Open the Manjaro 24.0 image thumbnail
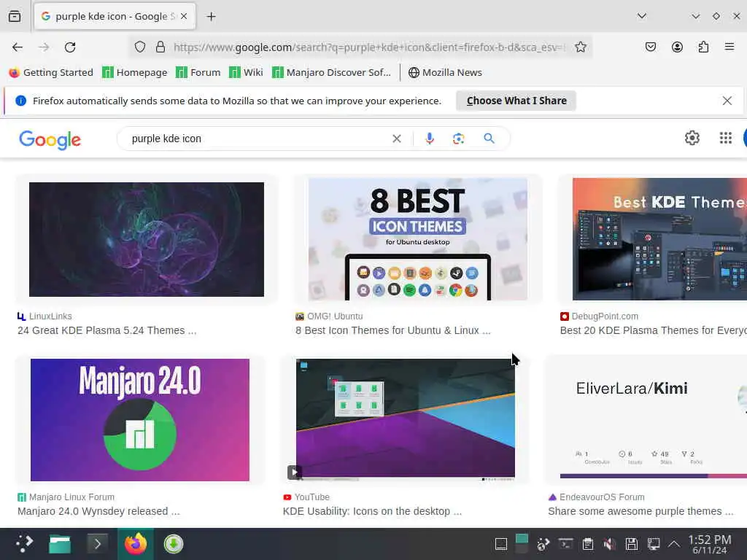 click(x=140, y=420)
